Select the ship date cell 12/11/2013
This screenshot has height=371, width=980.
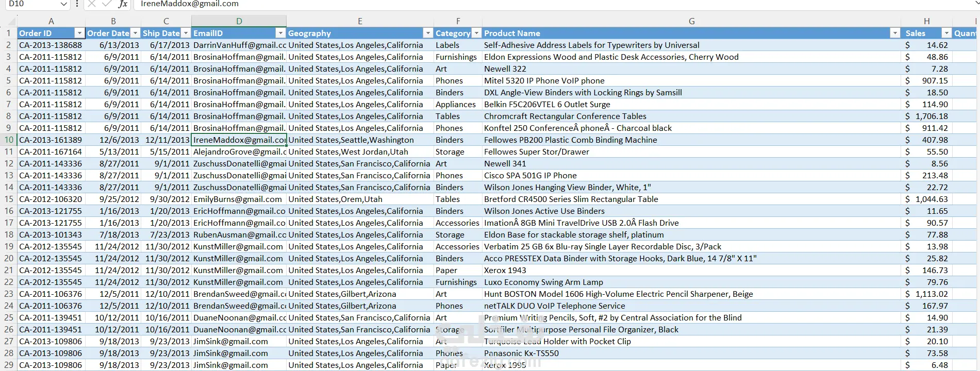coord(166,140)
